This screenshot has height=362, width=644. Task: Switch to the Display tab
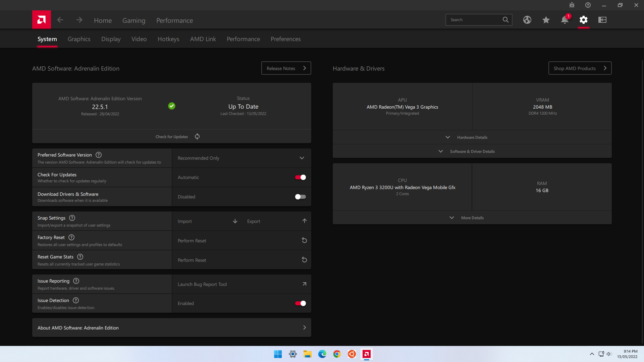[111, 39]
